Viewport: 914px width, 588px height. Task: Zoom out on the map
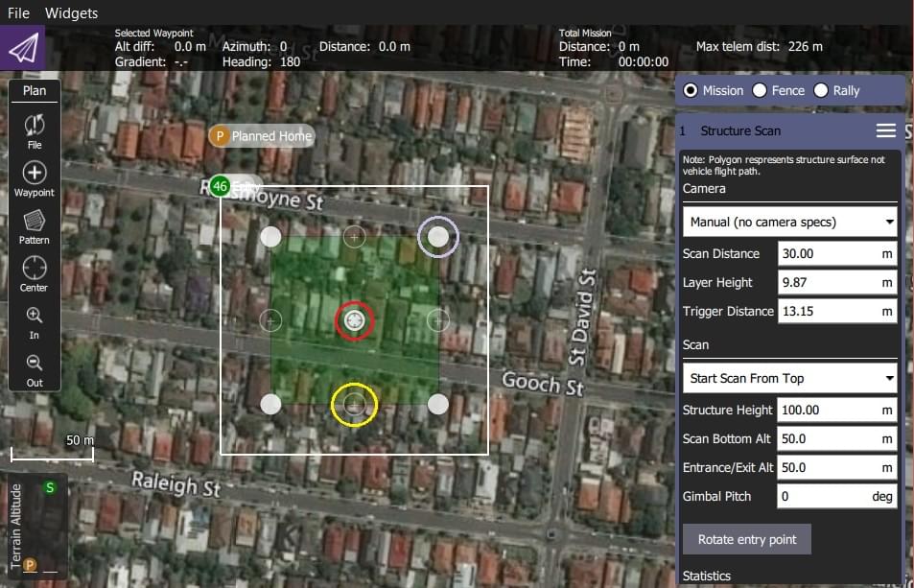point(35,368)
